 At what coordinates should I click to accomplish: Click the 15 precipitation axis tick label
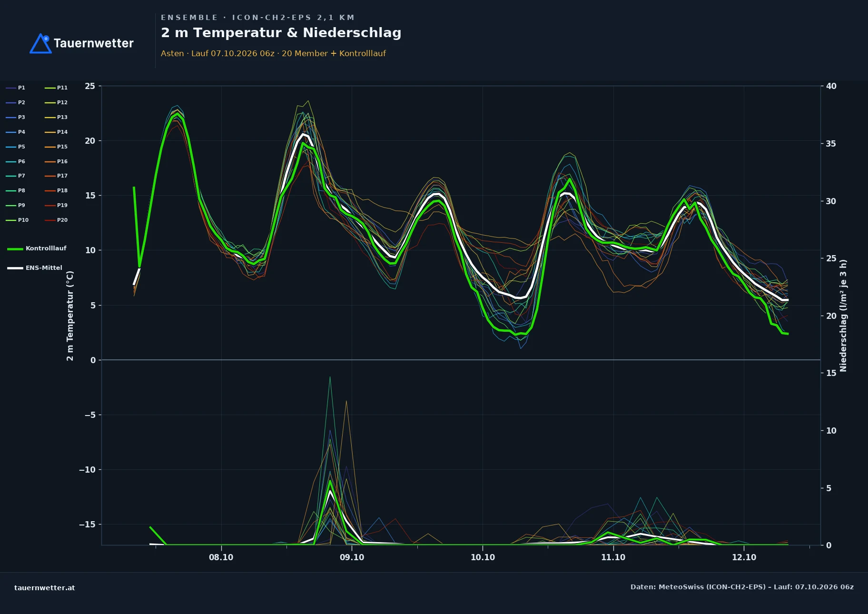click(x=831, y=373)
